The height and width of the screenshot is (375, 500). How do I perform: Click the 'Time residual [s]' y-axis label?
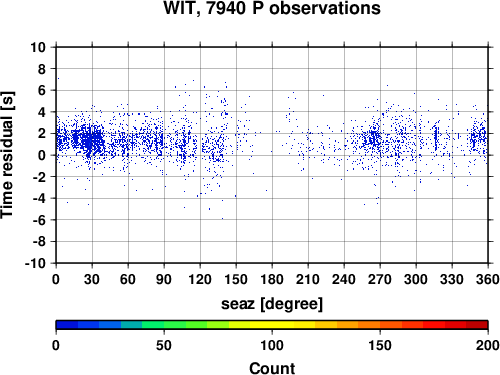(x=7, y=155)
